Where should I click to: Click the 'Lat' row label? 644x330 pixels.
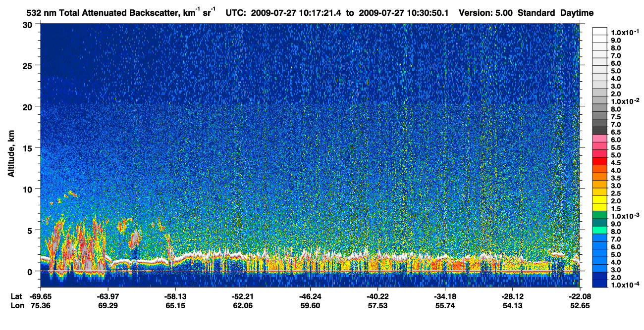pyautogui.click(x=16, y=297)
